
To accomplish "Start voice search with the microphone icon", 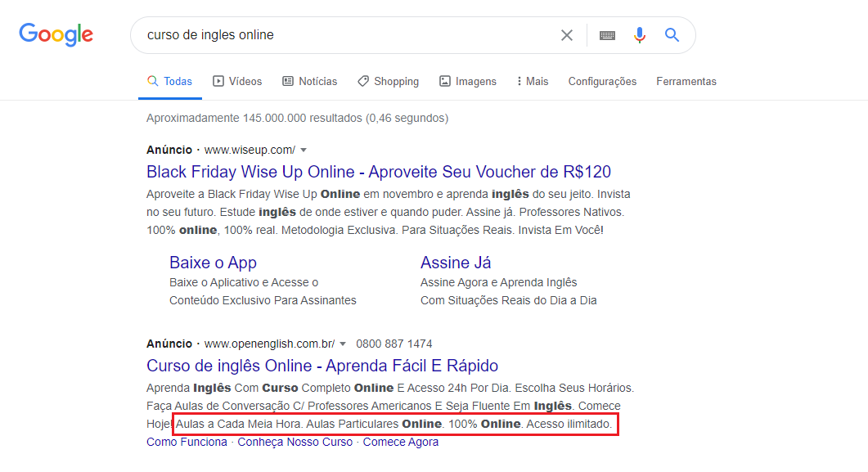I will coord(640,35).
